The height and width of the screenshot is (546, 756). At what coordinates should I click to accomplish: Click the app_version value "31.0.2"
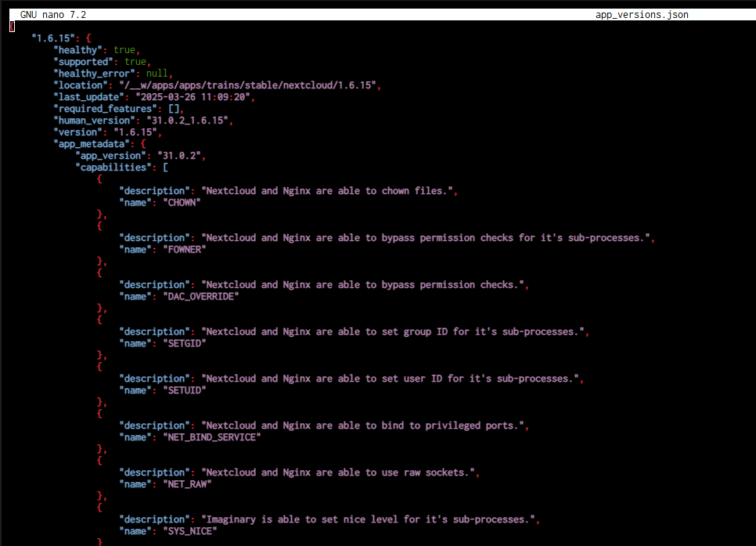point(179,156)
